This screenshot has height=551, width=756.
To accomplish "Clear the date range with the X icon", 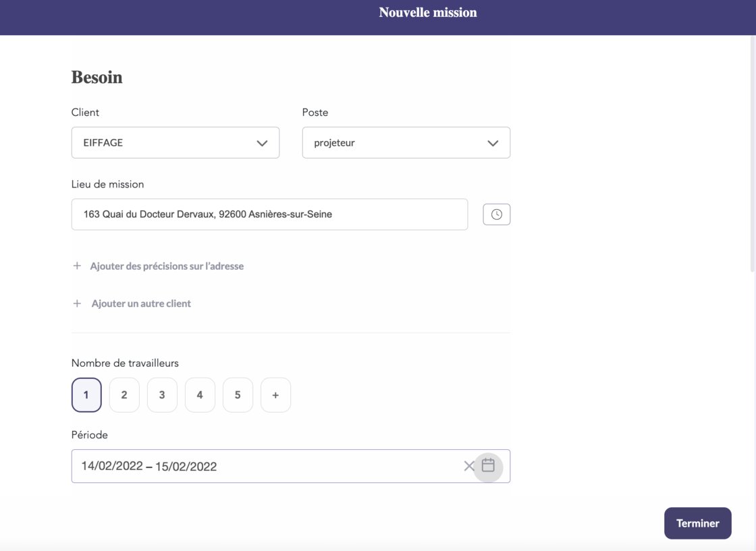I will click(469, 466).
